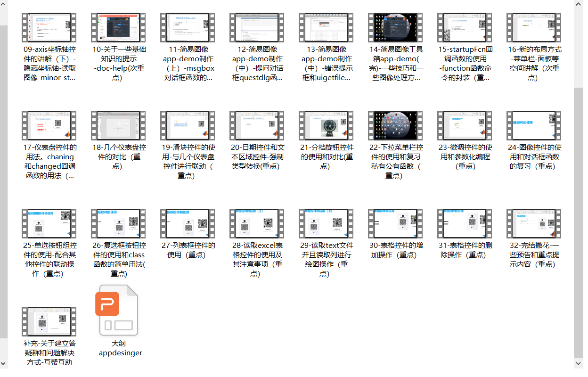The width and height of the screenshot is (588, 377).
Task: Select video 24-图像控件的使用 thumbnail
Action: tap(534, 125)
